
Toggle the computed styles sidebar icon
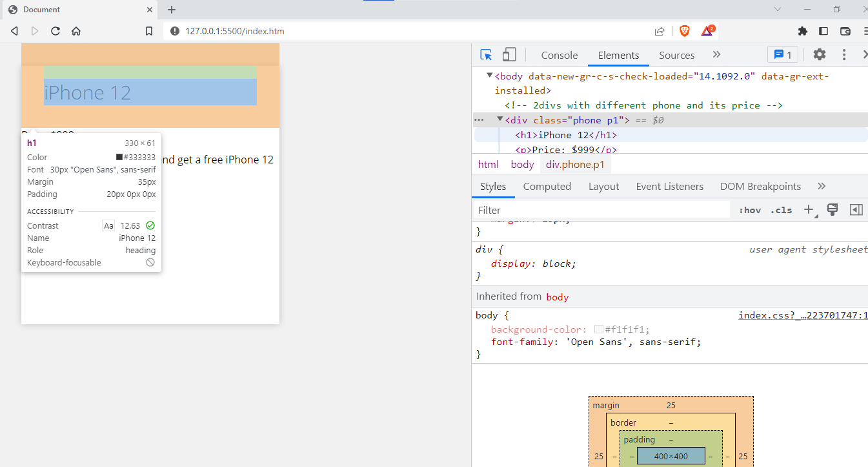click(x=856, y=210)
